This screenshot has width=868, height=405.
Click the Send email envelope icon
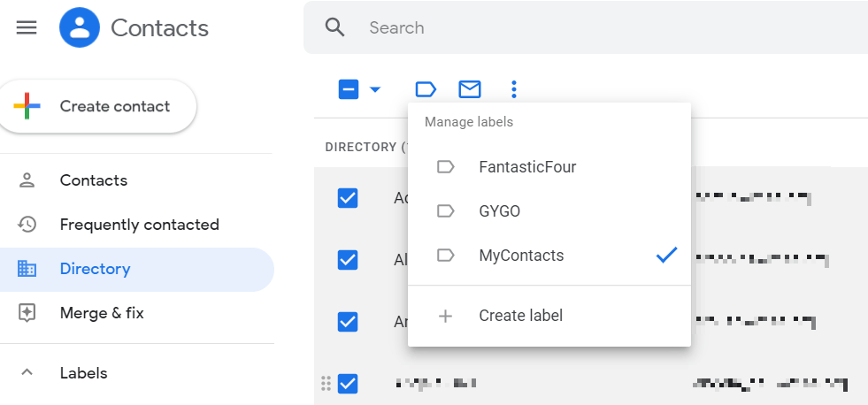click(470, 89)
